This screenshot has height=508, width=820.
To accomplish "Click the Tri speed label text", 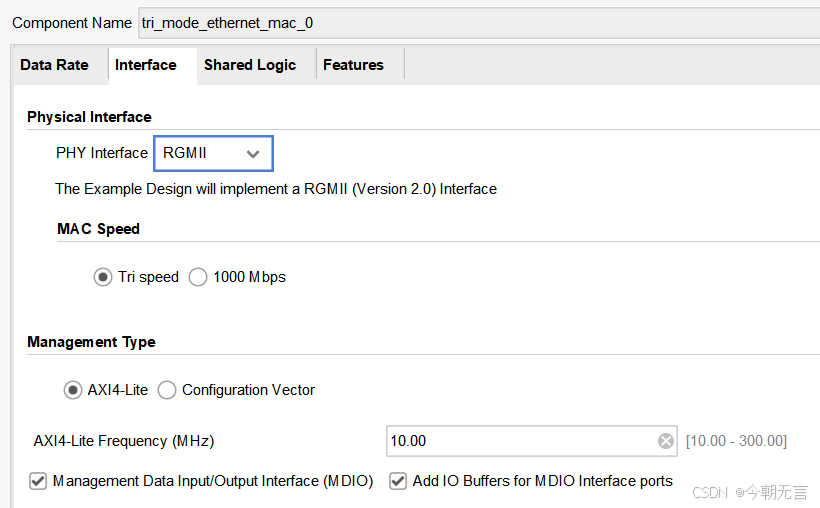I will point(149,277).
